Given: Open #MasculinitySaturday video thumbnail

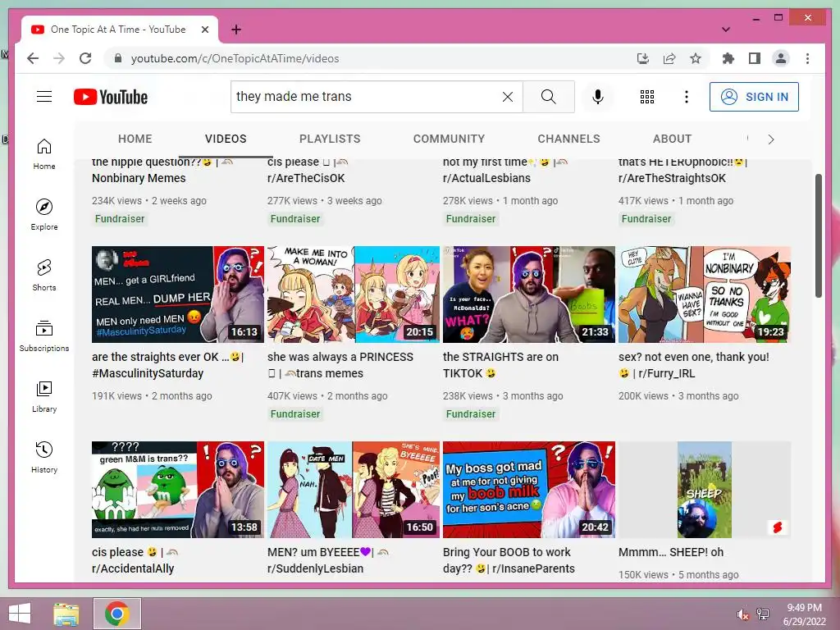Looking at the screenshot, I should click(x=178, y=294).
